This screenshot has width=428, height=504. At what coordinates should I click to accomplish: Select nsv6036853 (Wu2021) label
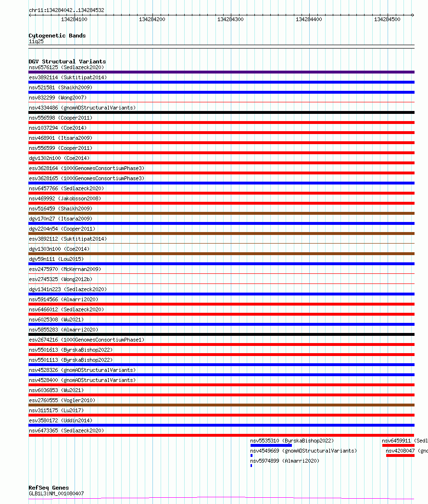[x=56, y=390]
